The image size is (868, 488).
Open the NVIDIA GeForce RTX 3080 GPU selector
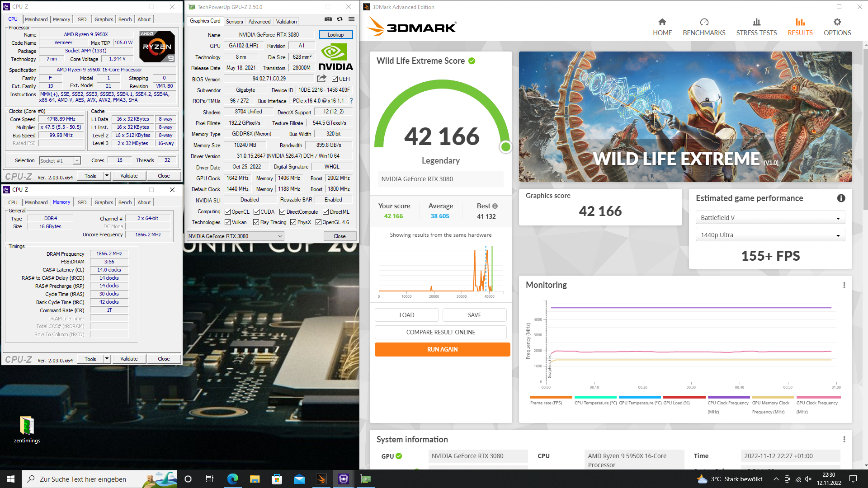coord(235,236)
